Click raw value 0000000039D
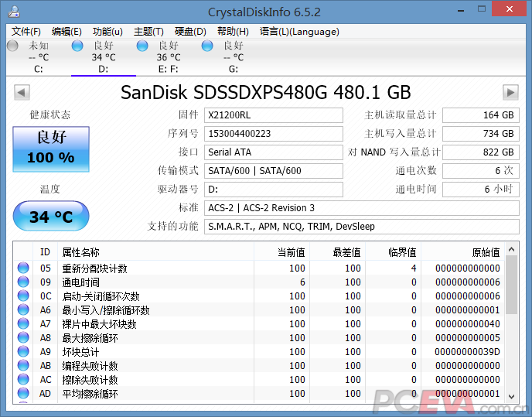This screenshot has height=417, width=532. 467,351
